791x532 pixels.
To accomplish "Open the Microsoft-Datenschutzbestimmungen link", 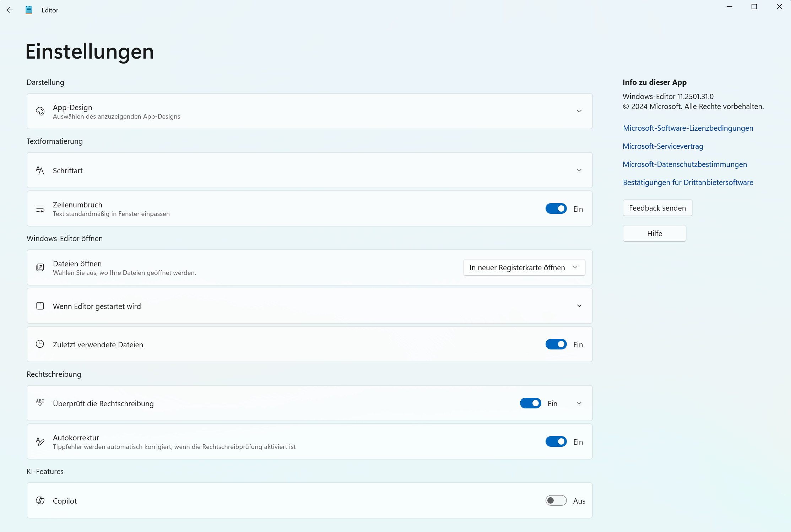I will click(684, 164).
